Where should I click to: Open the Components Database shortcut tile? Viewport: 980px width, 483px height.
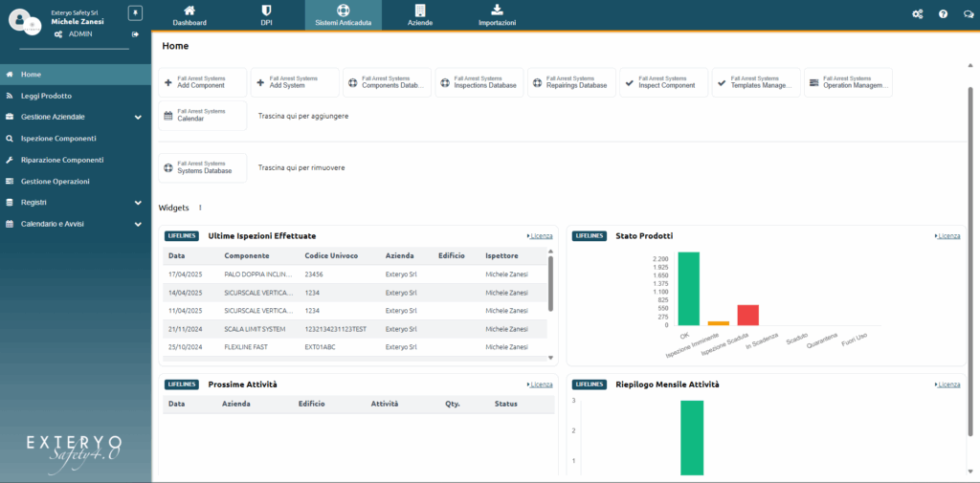pyautogui.click(x=387, y=82)
